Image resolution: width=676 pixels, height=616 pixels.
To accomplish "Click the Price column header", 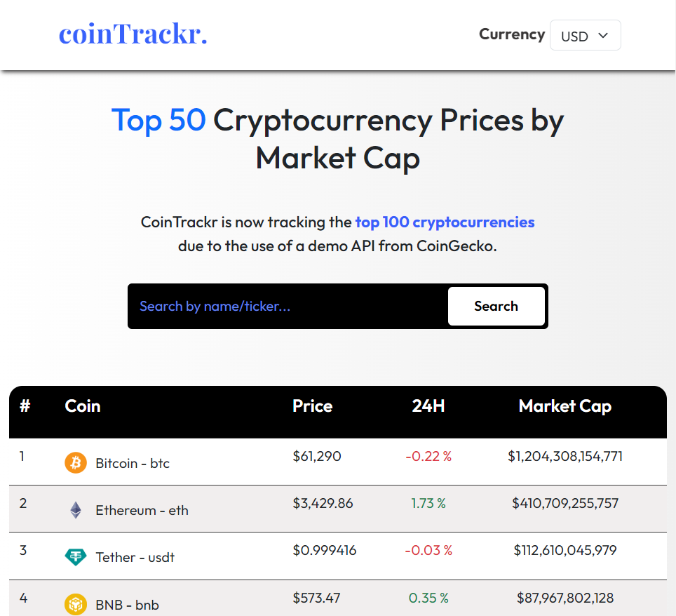I will (313, 406).
